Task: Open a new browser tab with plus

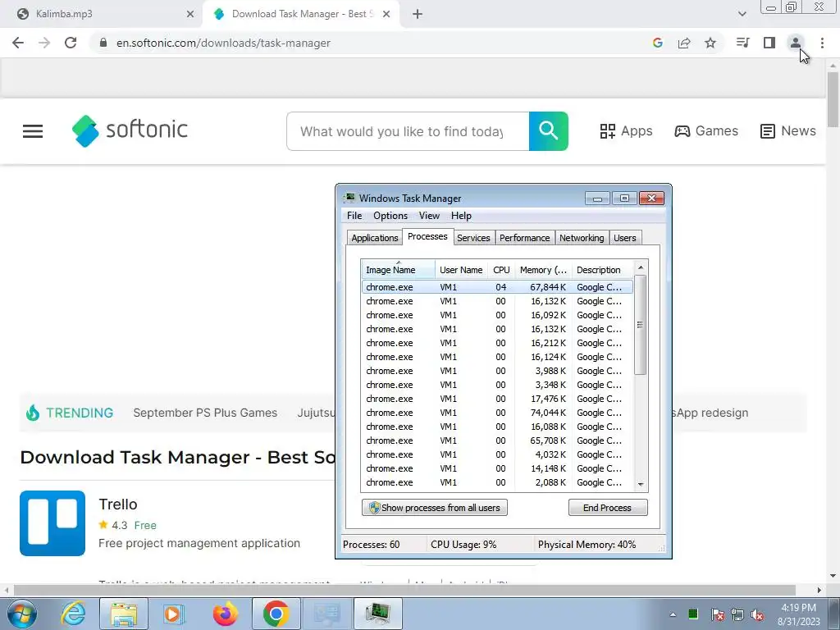Action: point(418,15)
